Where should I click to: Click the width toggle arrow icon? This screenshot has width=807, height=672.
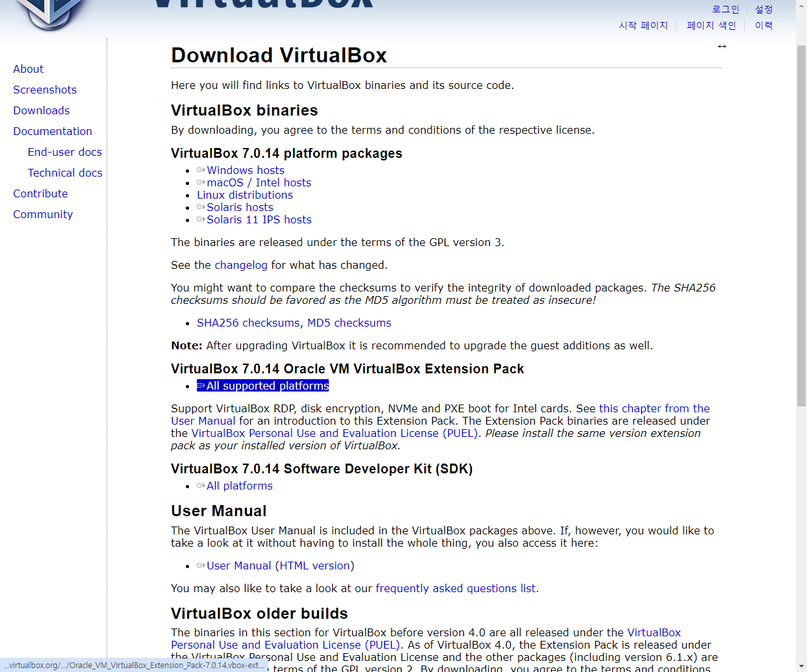722,46
